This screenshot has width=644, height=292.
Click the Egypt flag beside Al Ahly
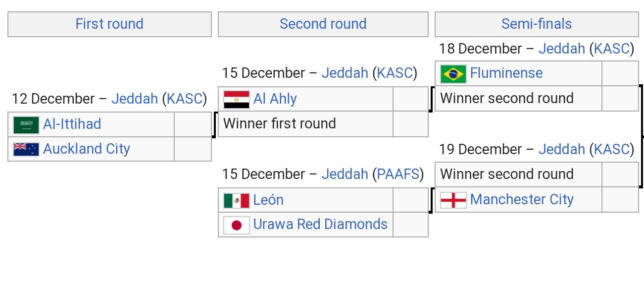(237, 100)
